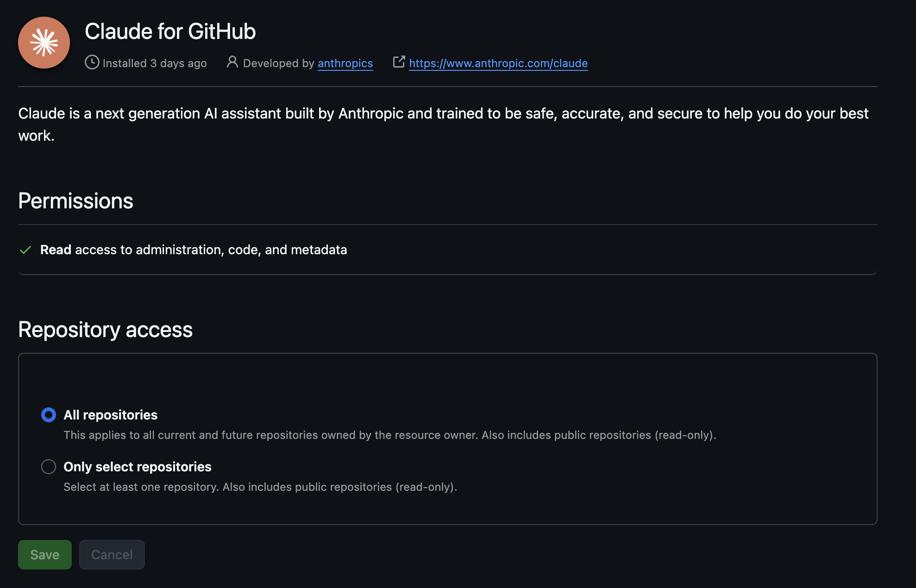Click the Select at least one repository text

(x=260, y=487)
